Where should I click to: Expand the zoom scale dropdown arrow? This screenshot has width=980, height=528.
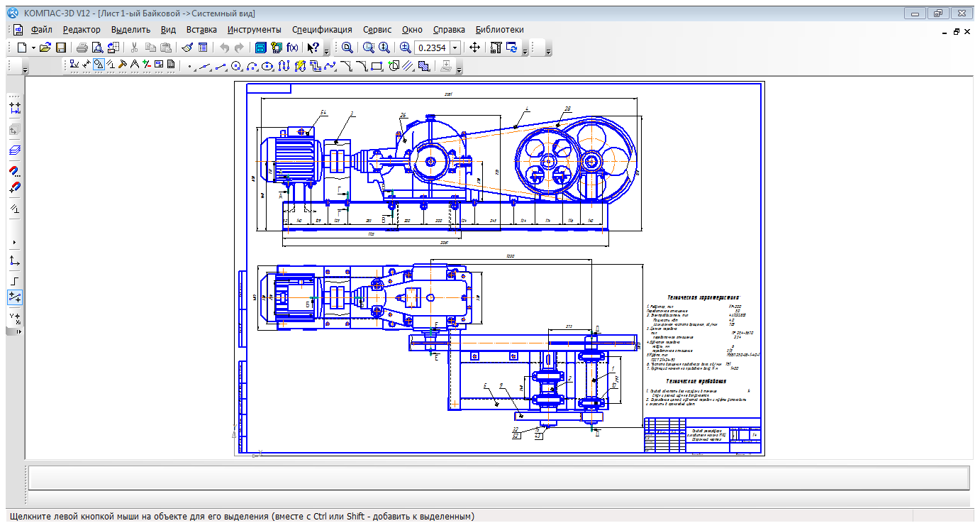click(455, 48)
